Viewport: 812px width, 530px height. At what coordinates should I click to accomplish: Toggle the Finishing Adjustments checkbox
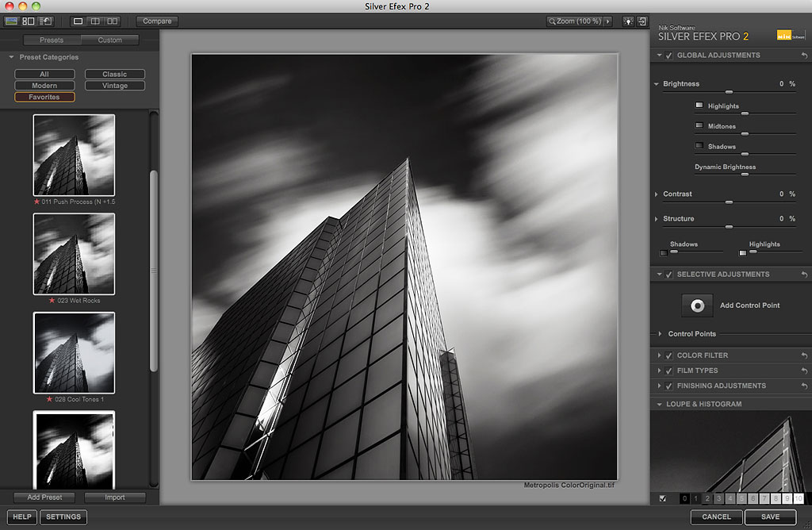pyautogui.click(x=669, y=386)
